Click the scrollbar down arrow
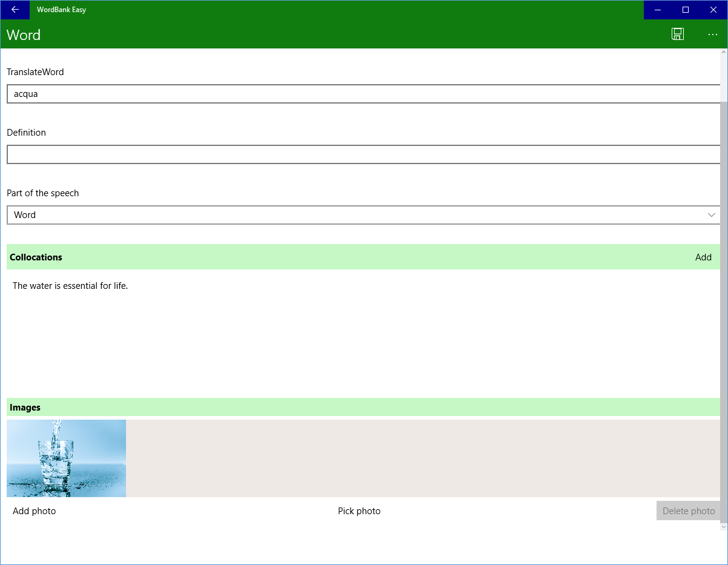 pos(724,527)
